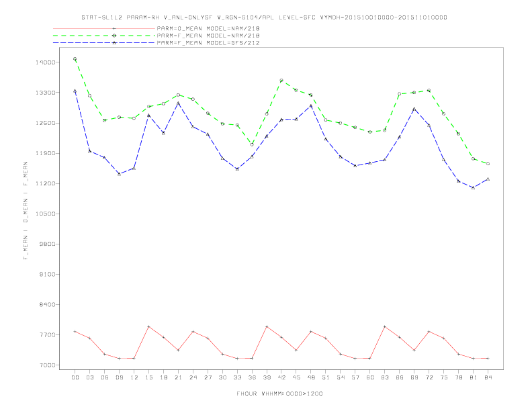Click x-axis tick label 18

[x=163, y=377]
